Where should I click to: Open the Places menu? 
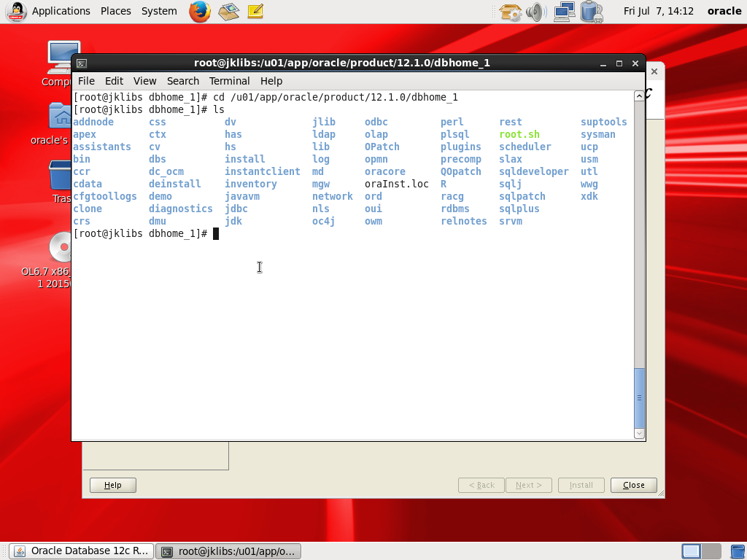[x=116, y=11]
